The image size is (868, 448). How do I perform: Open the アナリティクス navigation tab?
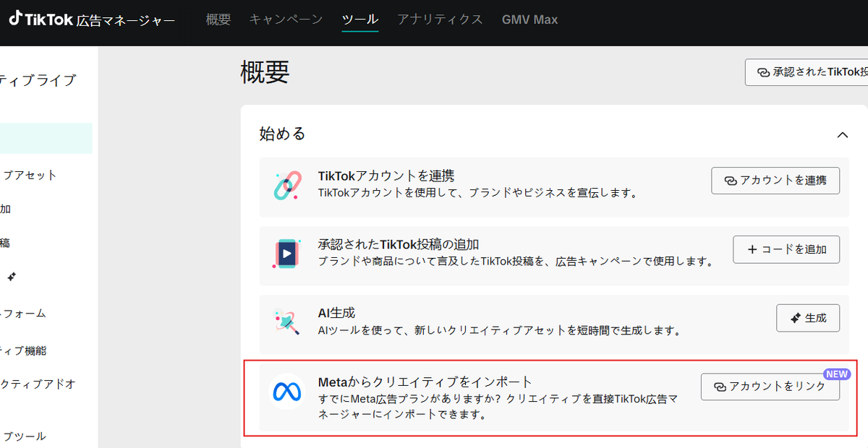tap(440, 20)
